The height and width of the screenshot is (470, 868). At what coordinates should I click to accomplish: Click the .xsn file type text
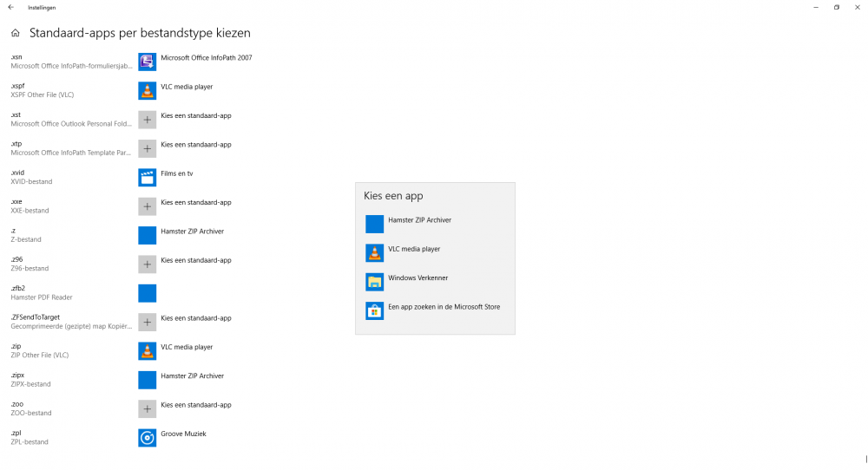coord(16,57)
